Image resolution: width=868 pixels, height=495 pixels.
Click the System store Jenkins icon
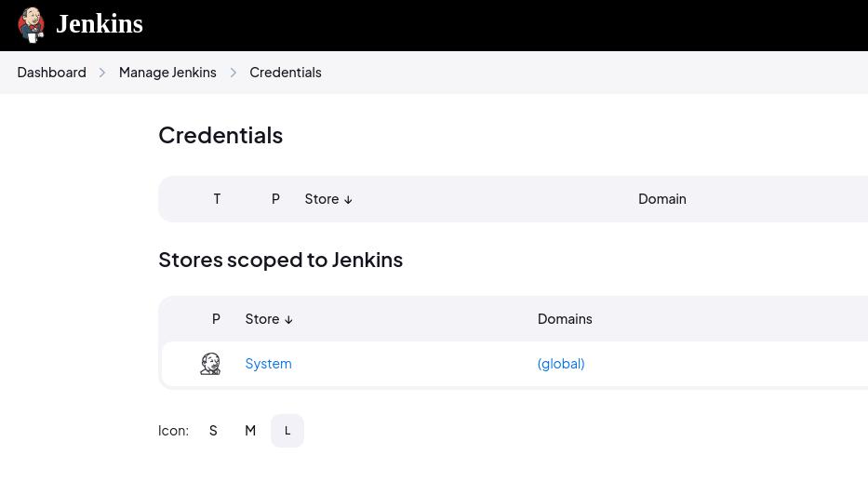(x=210, y=364)
